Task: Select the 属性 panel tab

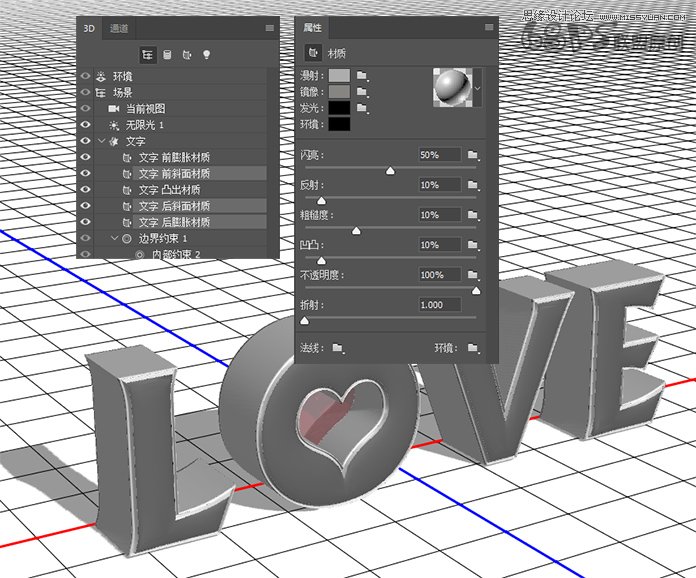Action: 312,28
